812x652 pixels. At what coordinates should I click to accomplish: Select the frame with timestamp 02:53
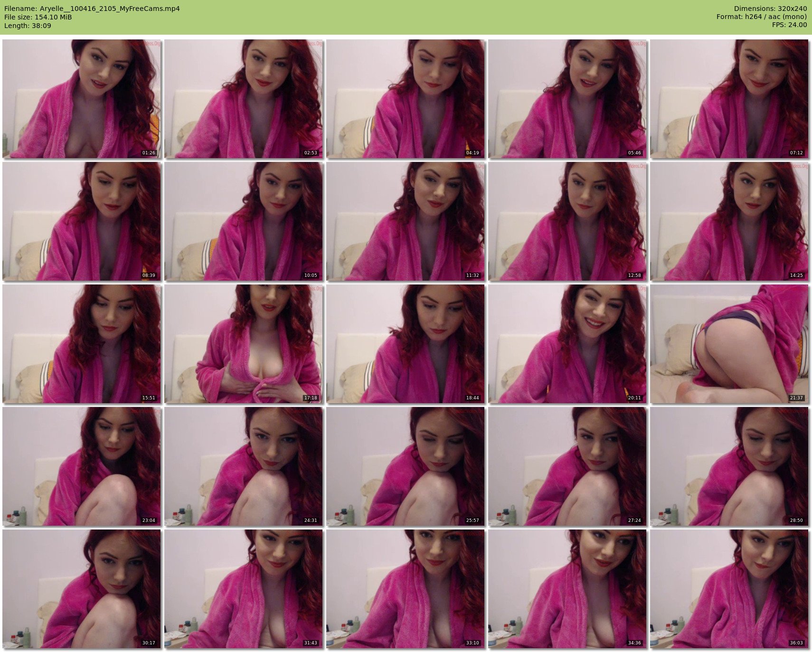tap(244, 98)
